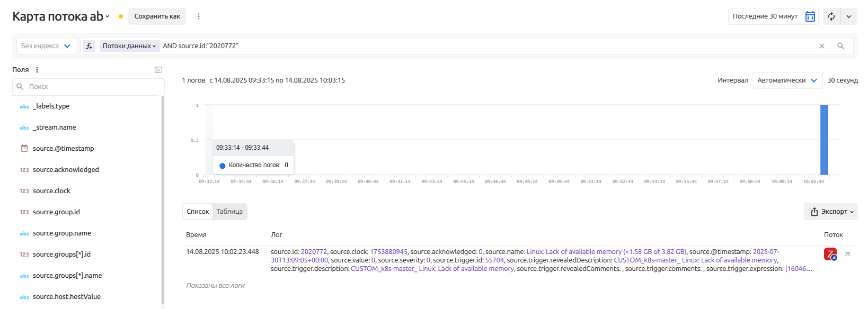
Task: Open log entry in new view arrow icon
Action: (x=847, y=255)
